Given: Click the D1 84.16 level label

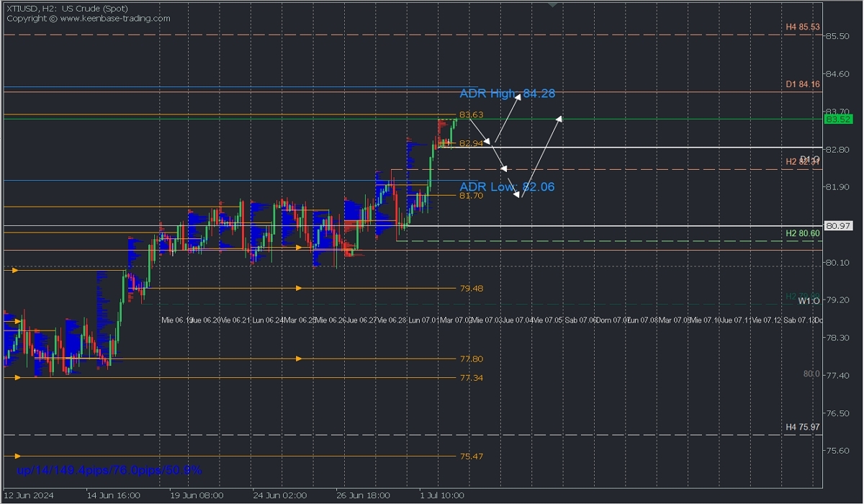Looking at the screenshot, I should 803,85.
